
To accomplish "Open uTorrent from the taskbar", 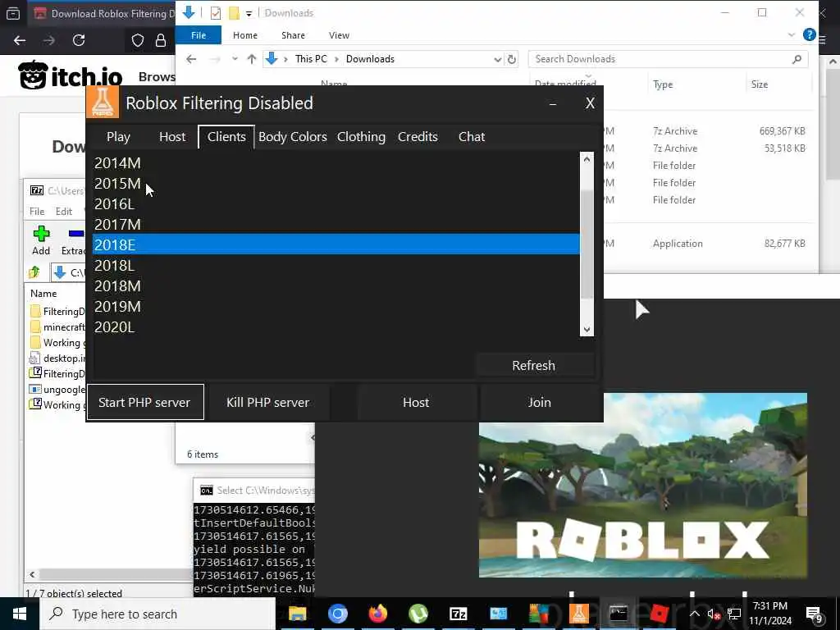I will click(418, 614).
